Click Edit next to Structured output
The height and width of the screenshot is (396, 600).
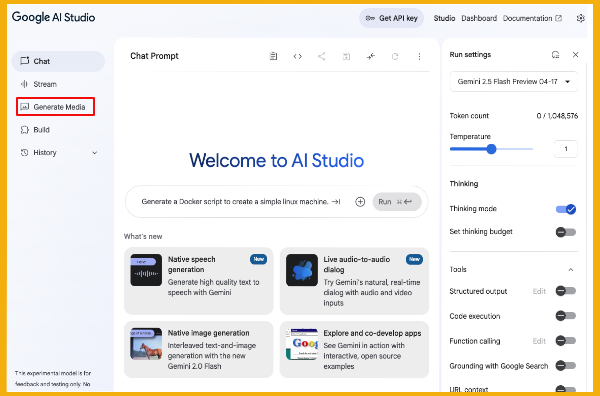click(539, 291)
